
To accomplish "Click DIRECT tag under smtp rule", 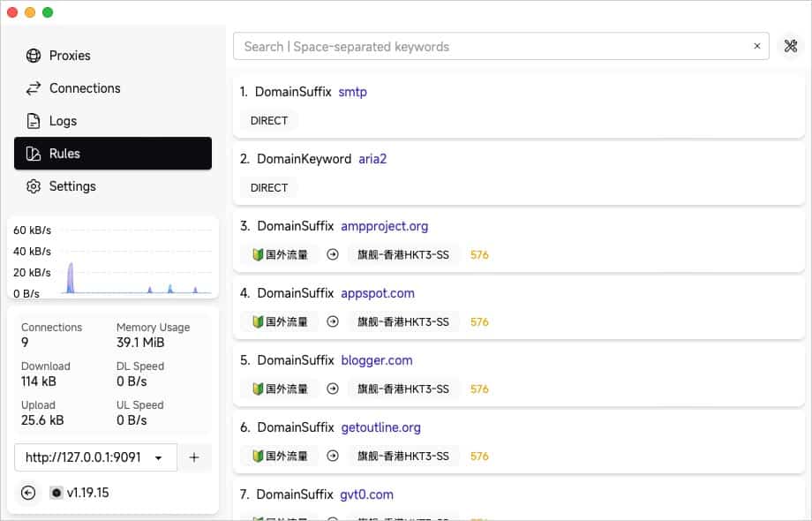I will pyautogui.click(x=269, y=121).
